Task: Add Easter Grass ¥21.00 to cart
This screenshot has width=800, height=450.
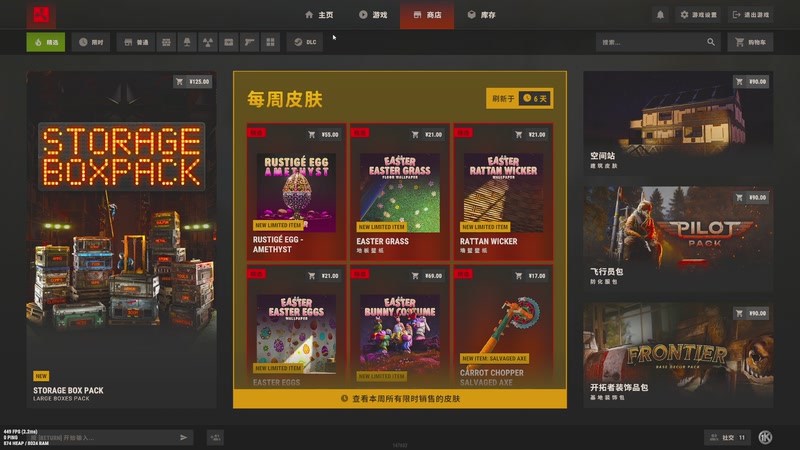Action: point(427,135)
